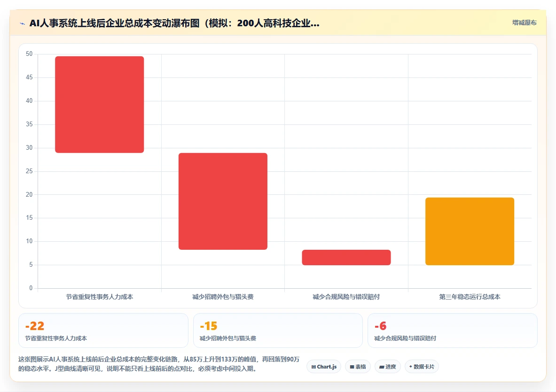Click the Chart.js tag
Screen dimensions: 556x392
tap(324, 367)
